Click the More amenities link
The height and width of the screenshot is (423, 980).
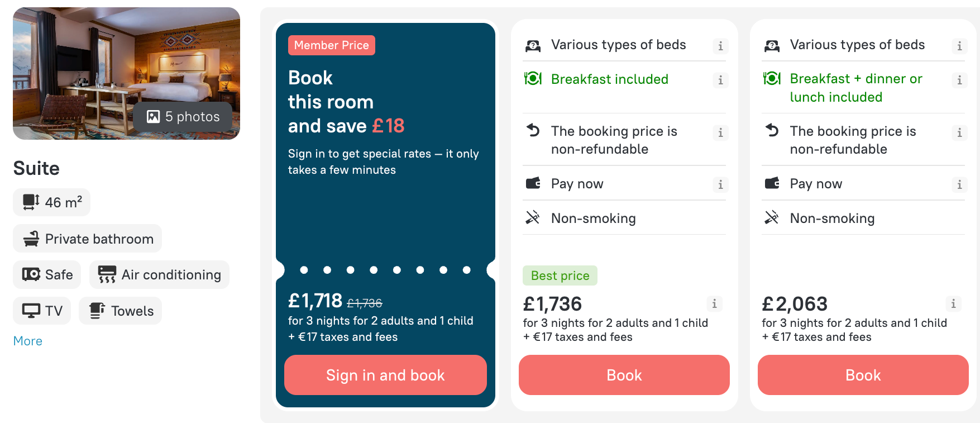[28, 341]
